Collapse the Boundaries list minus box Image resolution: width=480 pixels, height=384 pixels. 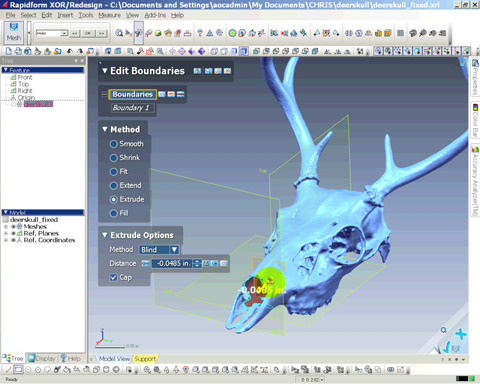click(104, 94)
